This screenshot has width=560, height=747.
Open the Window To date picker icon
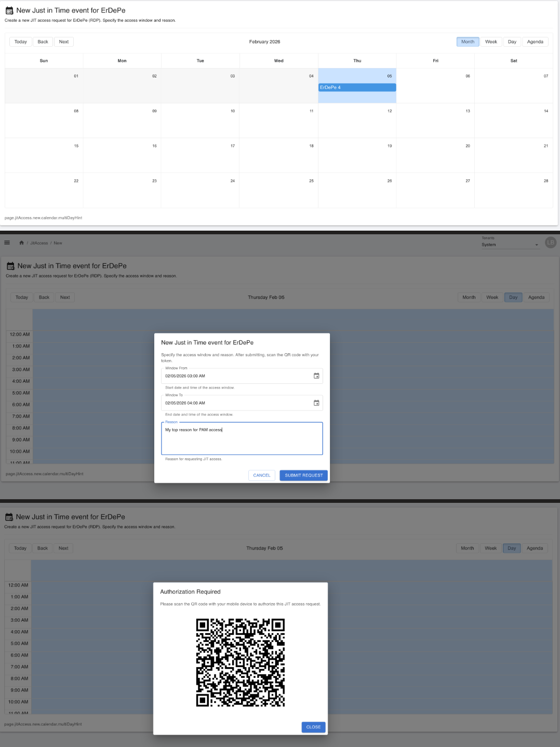[x=316, y=403]
